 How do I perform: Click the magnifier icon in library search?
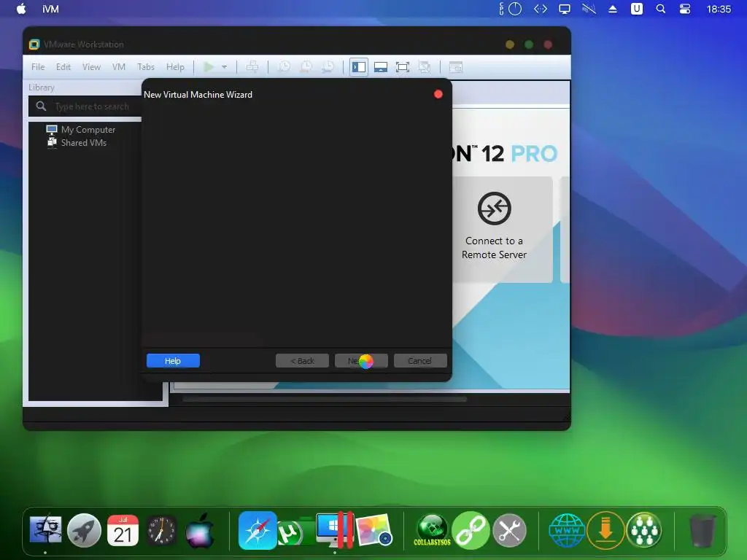tap(42, 106)
